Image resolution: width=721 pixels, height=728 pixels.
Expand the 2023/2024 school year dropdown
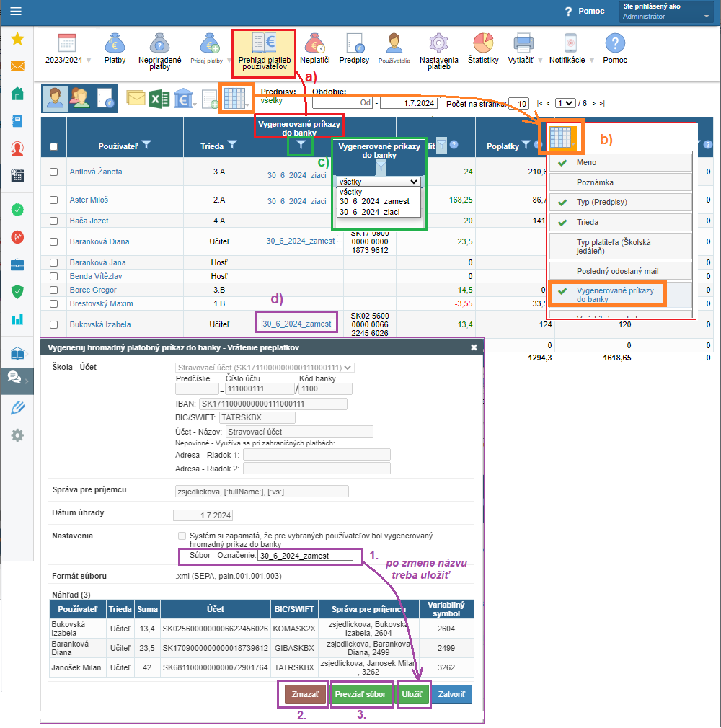(x=89, y=60)
